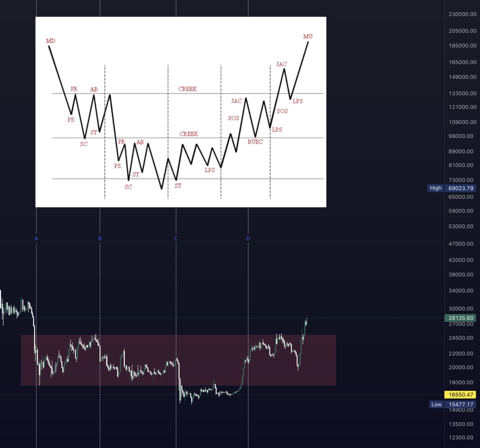The height and width of the screenshot is (448, 480).
Task: Click the 149000.00 price axis value
Action: (x=462, y=77)
